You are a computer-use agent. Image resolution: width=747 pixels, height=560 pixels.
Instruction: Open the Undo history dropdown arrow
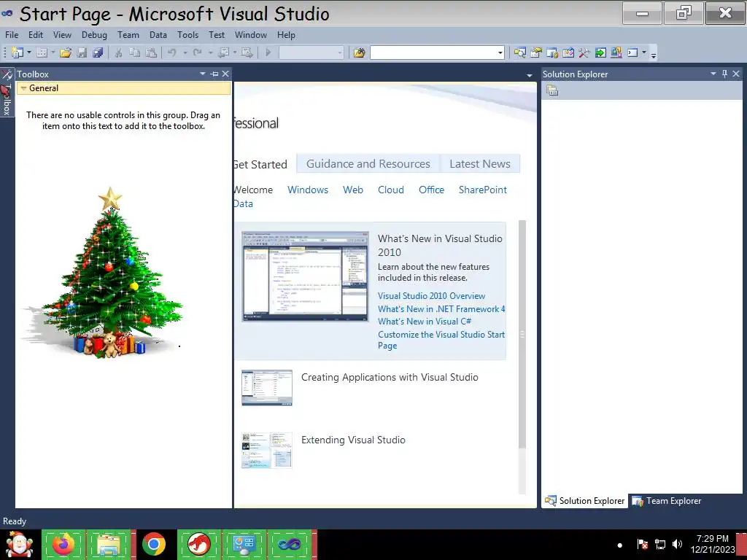[185, 52]
